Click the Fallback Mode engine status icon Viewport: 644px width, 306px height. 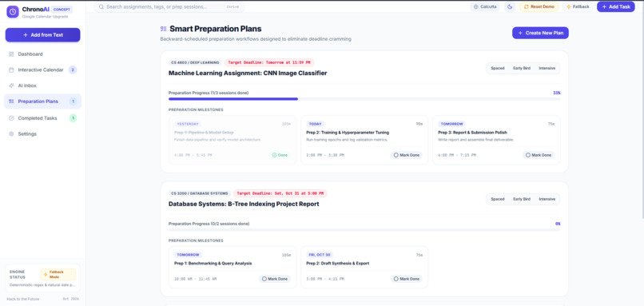pyautogui.click(x=46, y=274)
